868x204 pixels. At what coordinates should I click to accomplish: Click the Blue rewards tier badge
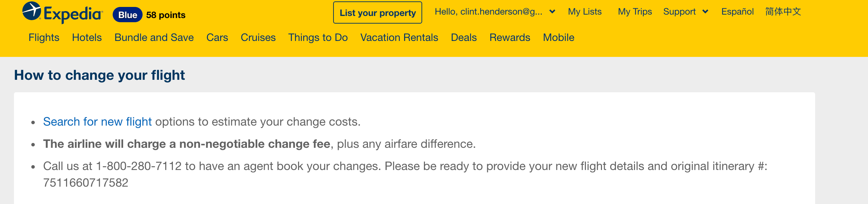pos(128,15)
